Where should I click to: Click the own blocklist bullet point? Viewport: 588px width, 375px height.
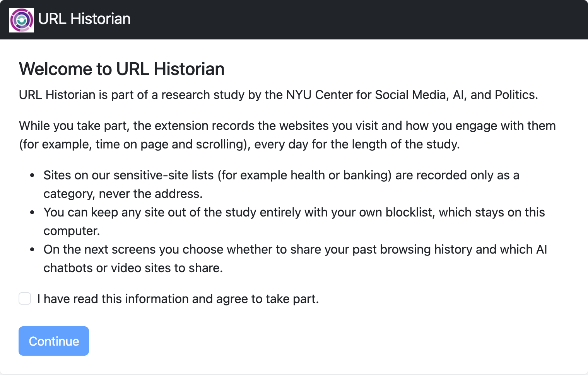(294, 222)
